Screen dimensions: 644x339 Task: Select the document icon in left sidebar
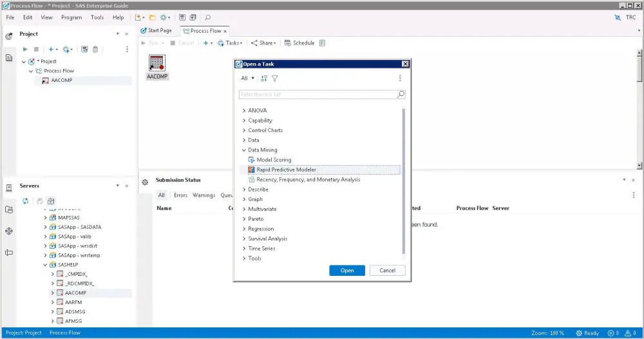coord(9,57)
